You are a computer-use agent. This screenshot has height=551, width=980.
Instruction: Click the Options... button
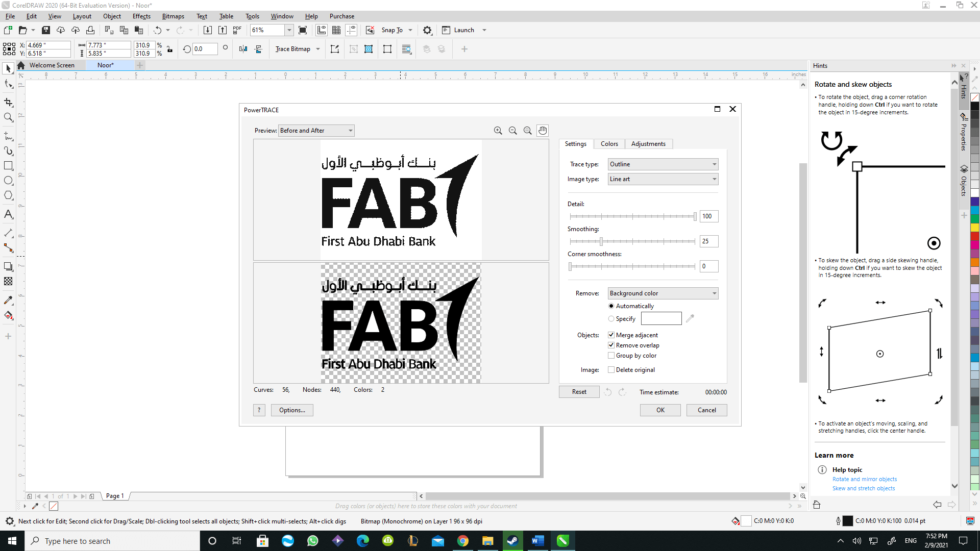[x=292, y=410]
